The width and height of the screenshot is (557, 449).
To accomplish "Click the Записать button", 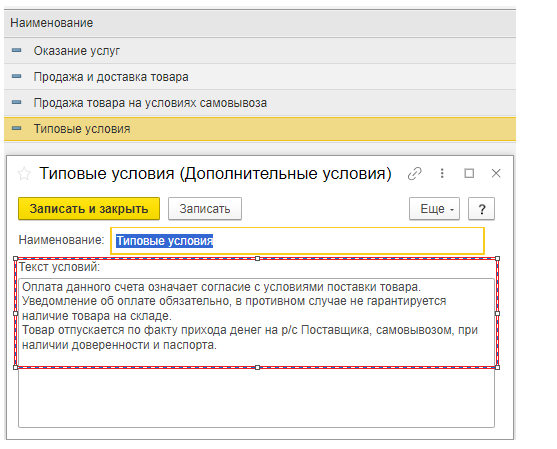I will click(205, 209).
